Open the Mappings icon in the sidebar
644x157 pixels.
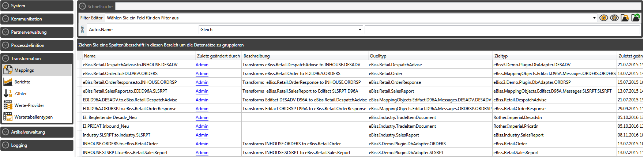tap(8, 70)
